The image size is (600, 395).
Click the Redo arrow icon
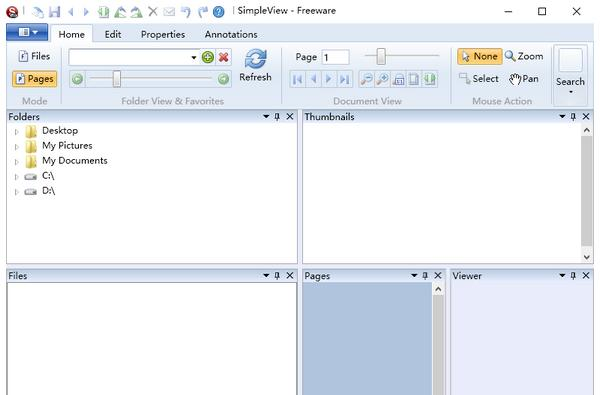(x=202, y=12)
